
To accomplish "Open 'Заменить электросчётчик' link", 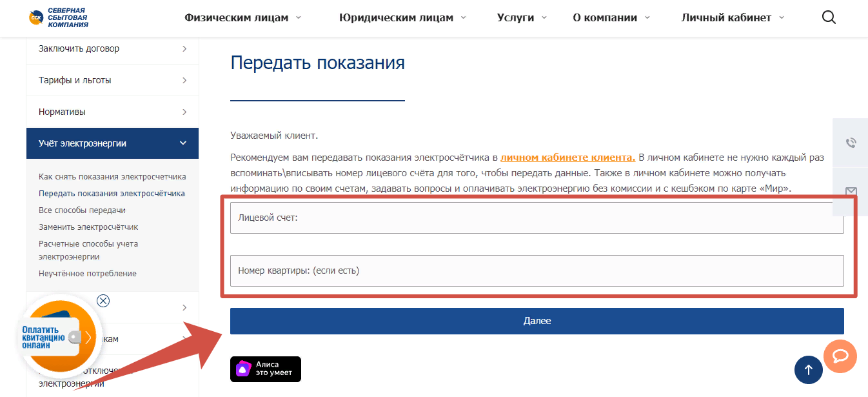I will (88, 227).
